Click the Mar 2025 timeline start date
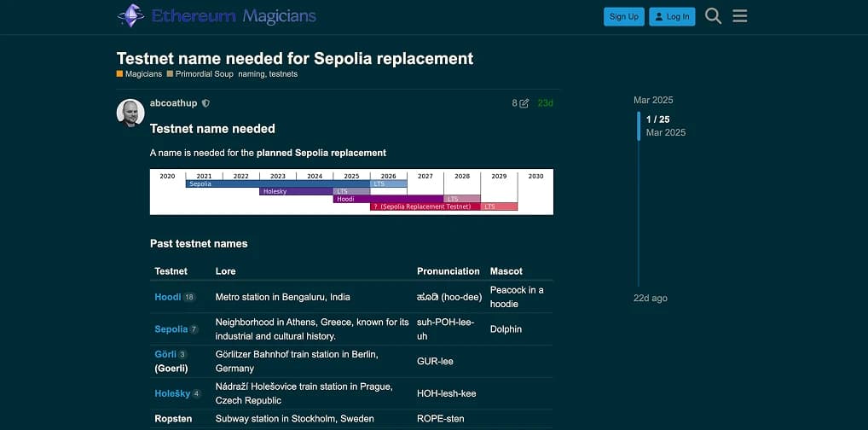This screenshot has width=868, height=430. (653, 101)
